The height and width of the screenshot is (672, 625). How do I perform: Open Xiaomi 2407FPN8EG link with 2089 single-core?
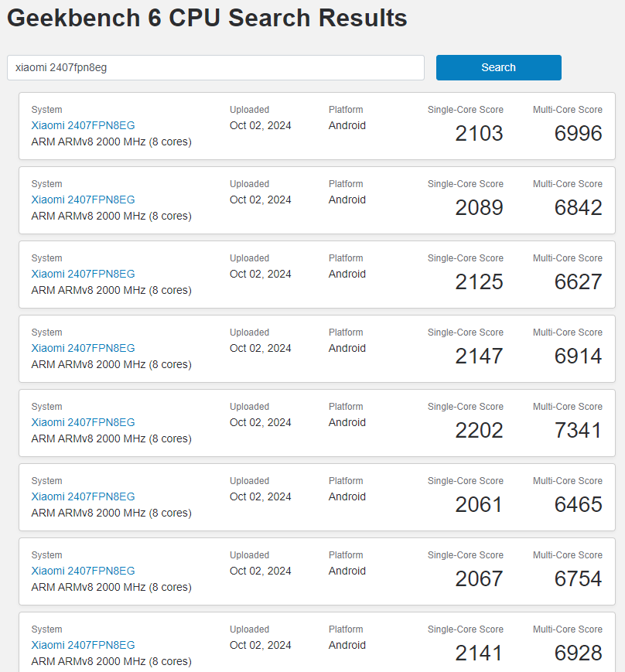tap(83, 200)
